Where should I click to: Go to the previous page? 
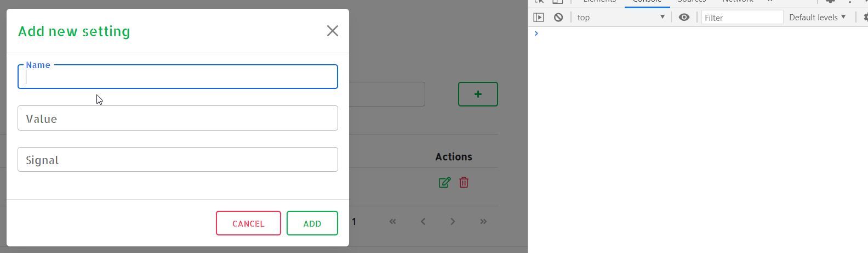point(422,222)
